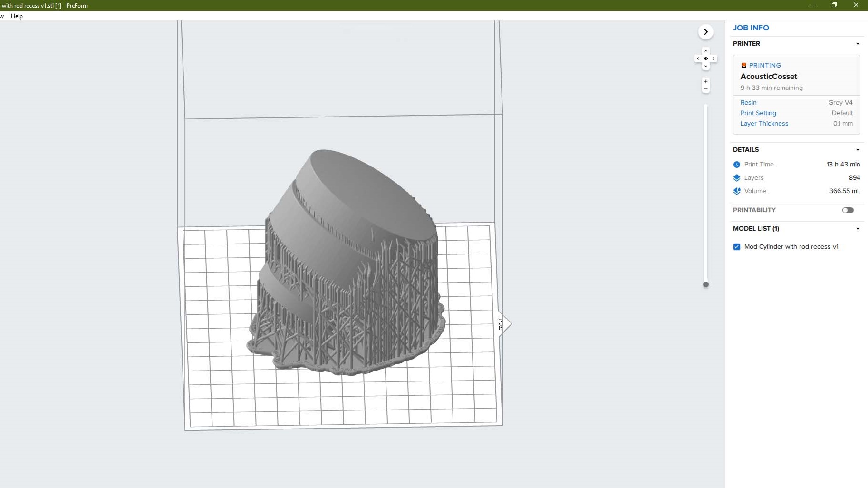This screenshot has width=868, height=488.
Task: Click the PRINTING status link
Action: click(x=765, y=65)
